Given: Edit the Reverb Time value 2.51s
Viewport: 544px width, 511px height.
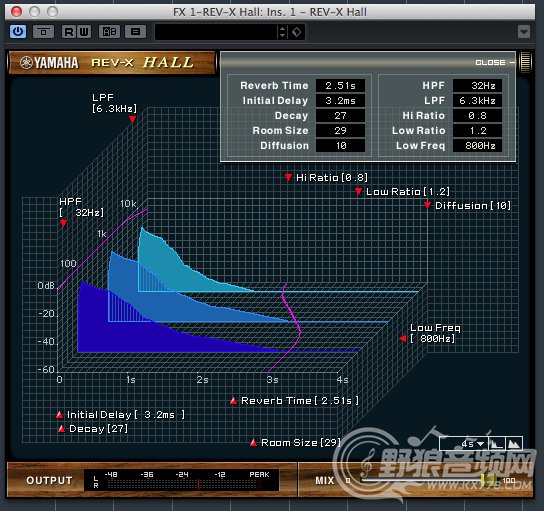Looking at the screenshot, I should click(x=340, y=86).
